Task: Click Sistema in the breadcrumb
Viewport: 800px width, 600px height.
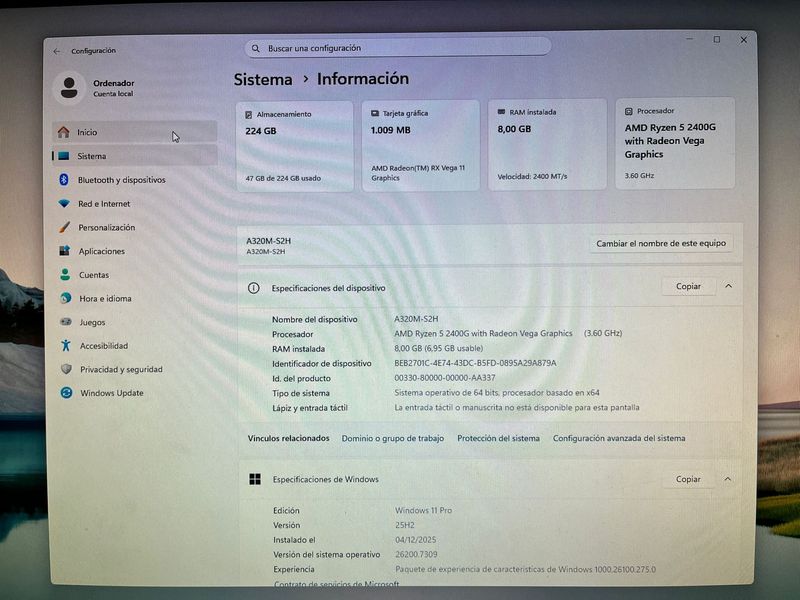Action: coord(263,80)
